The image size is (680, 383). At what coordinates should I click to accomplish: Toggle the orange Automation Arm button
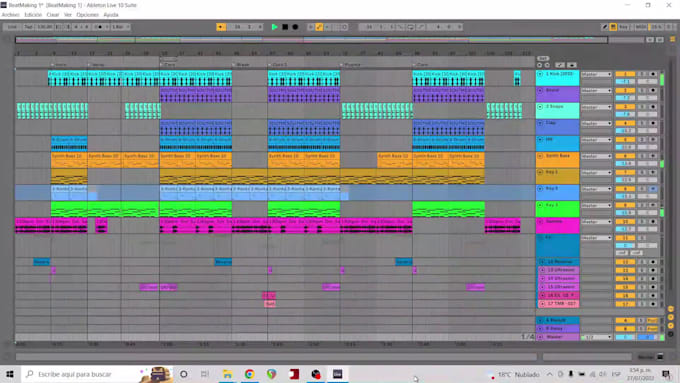(x=319, y=27)
